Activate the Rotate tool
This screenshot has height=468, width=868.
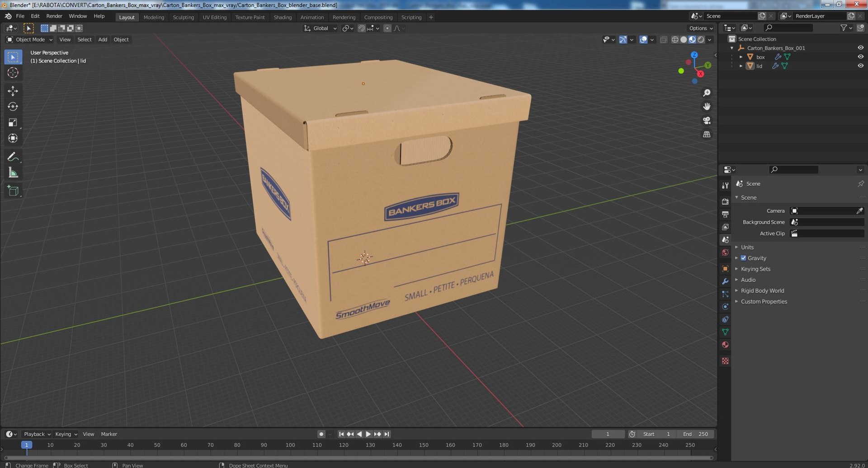click(x=13, y=107)
